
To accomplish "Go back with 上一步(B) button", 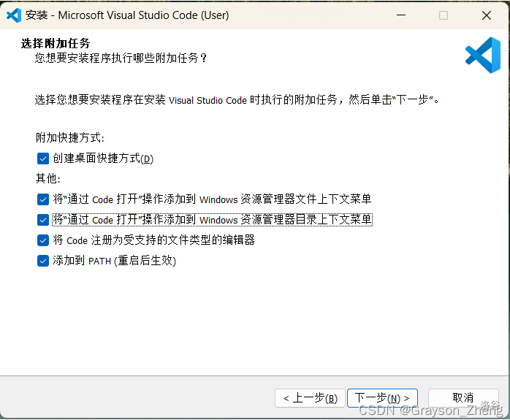I will pyautogui.click(x=310, y=398).
